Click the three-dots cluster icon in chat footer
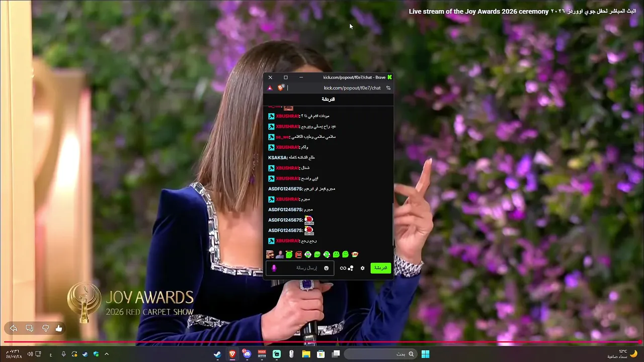 pos(351,268)
